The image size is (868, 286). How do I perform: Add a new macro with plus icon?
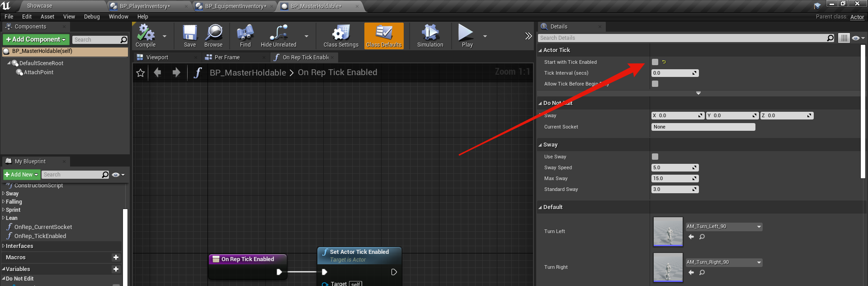(x=116, y=257)
